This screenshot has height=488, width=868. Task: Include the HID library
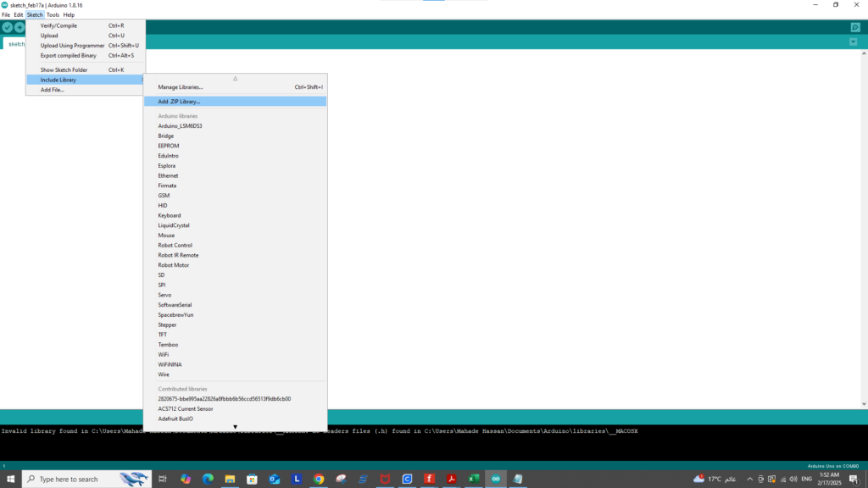pos(236,205)
